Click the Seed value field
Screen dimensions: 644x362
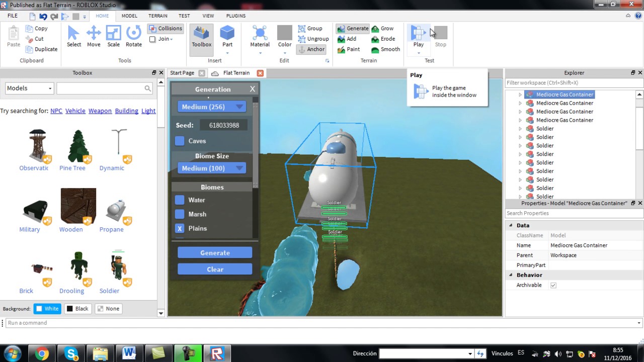(x=224, y=125)
